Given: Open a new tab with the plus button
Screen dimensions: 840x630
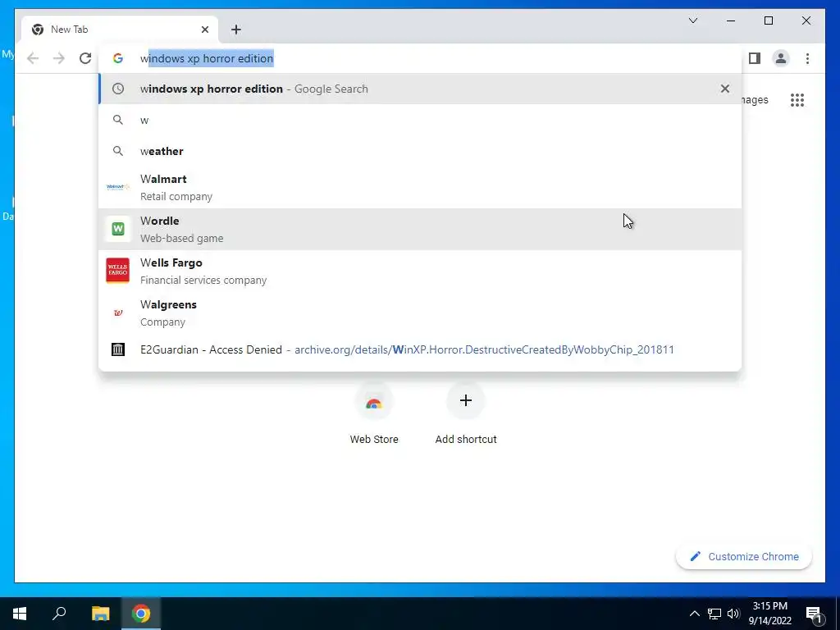Looking at the screenshot, I should click(x=236, y=30).
